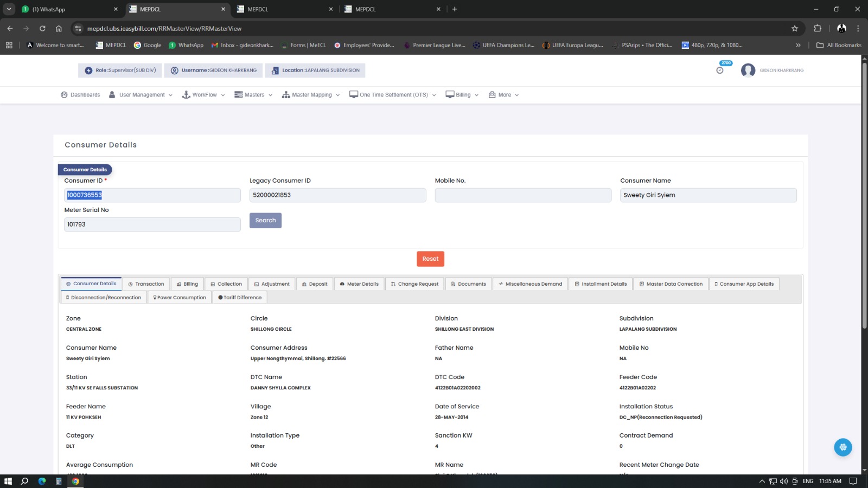Click the page vertical scrollbar
868x488 pixels.
864,217
